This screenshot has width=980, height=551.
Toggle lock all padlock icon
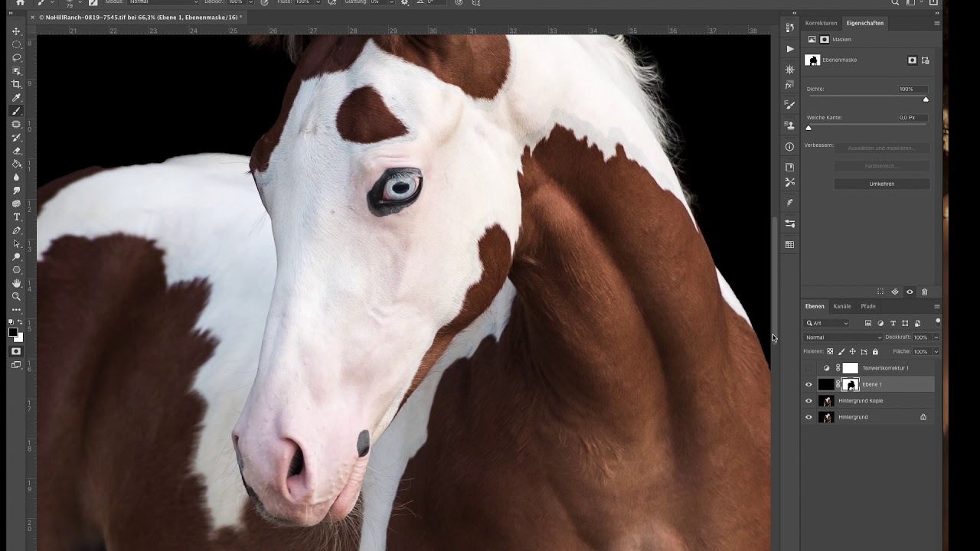click(x=875, y=352)
